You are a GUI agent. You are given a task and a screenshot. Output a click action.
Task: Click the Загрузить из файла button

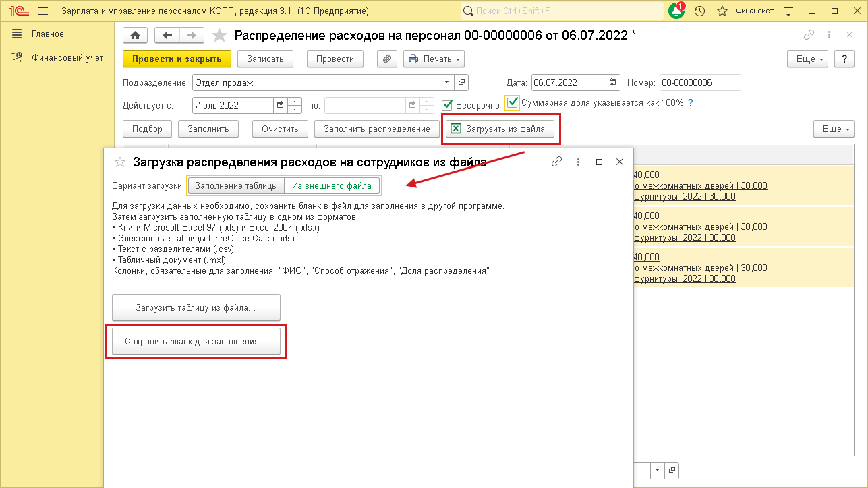point(500,129)
